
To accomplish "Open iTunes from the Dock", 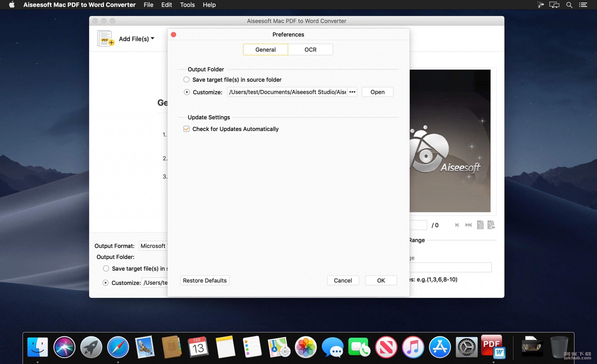I will (x=413, y=347).
